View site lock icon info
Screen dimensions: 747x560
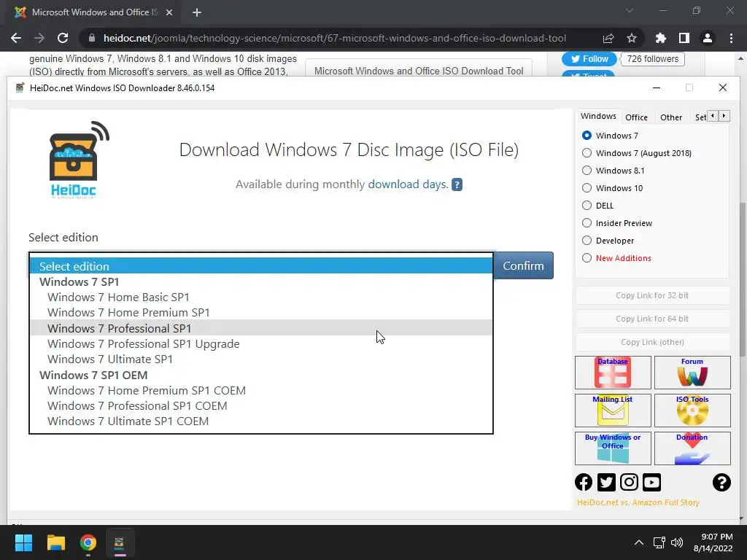92,38
